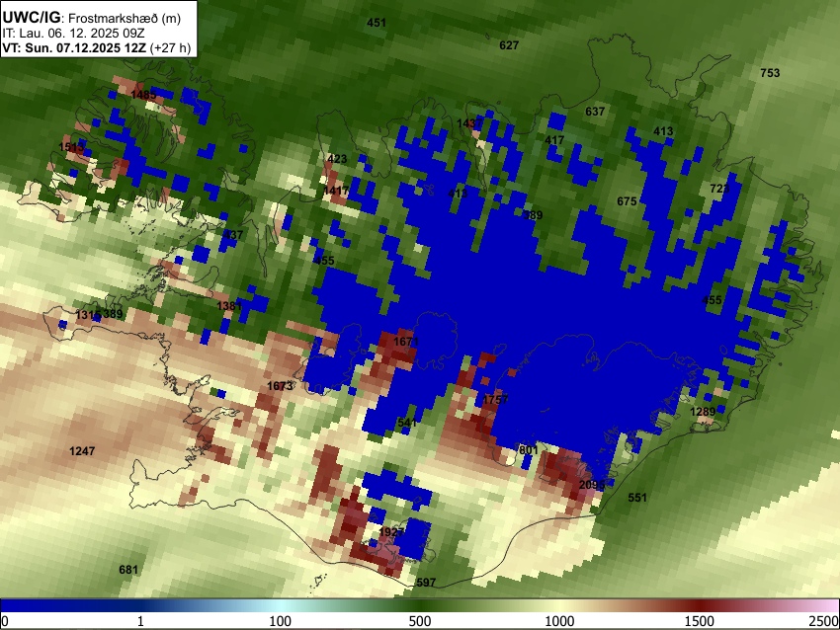This screenshot has width=840, height=630.
Task: Click the 723 value label
Action: click(x=719, y=189)
